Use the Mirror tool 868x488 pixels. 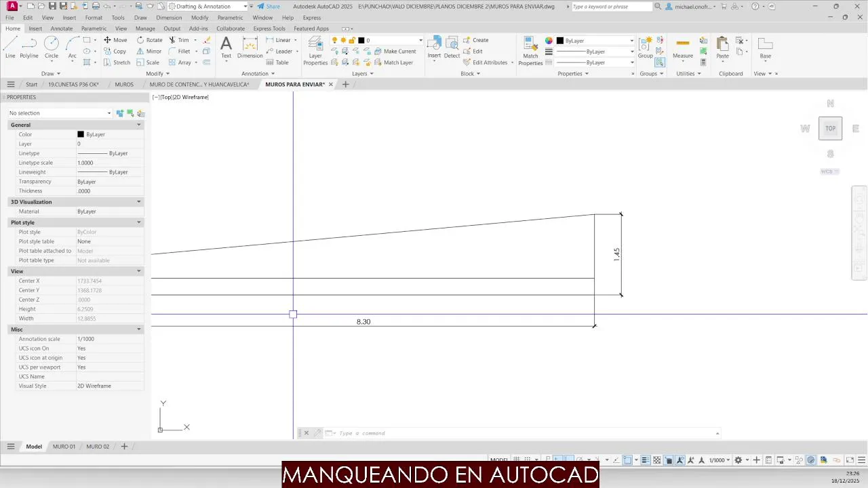coord(149,51)
